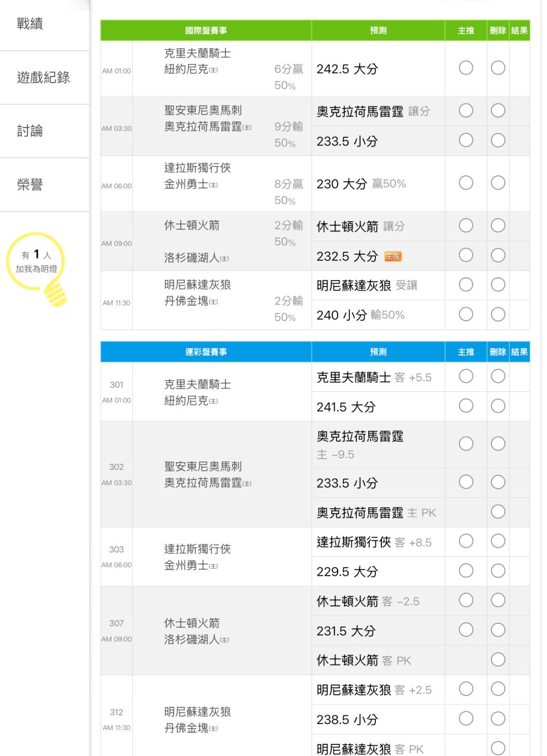Select 刪除 for 明尼蘇達灰狼 受讓 prediction
Screen dimensions: 547x756
click(498, 285)
